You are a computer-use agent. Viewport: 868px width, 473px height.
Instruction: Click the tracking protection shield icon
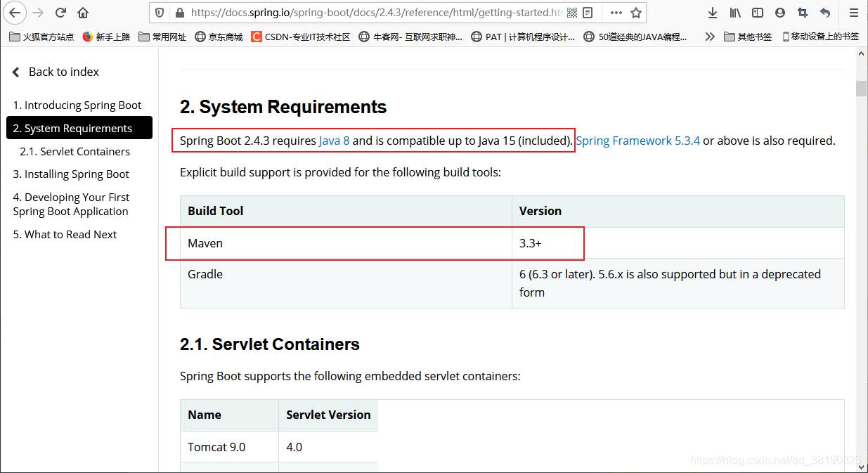coord(160,13)
